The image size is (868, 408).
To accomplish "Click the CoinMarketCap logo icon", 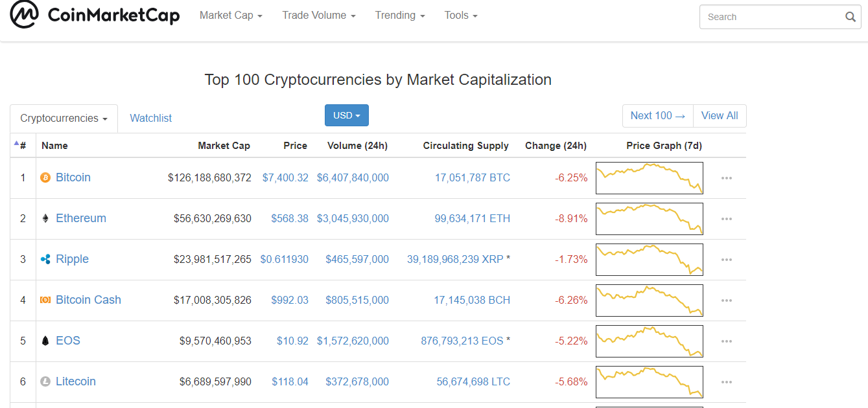I will point(24,15).
